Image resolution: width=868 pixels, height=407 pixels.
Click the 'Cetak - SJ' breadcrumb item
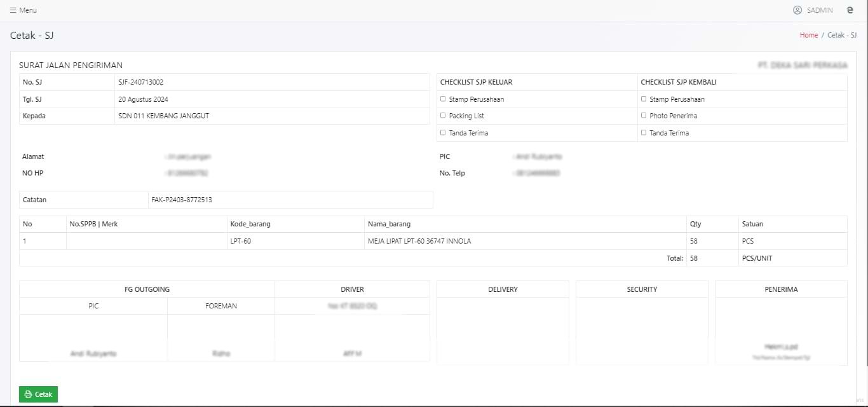841,35
